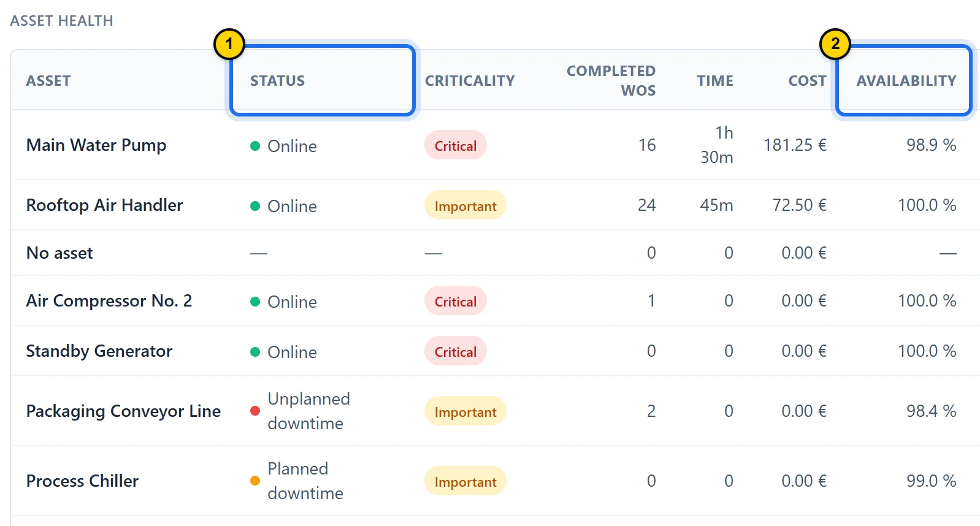
Task: Click the completed WOs count of 24
Action: [x=647, y=205]
